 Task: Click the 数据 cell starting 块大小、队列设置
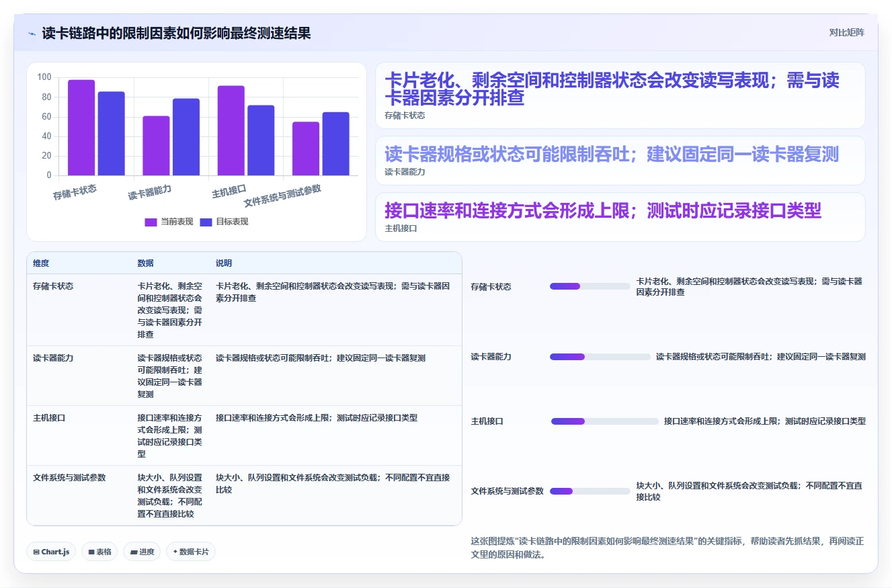point(170,496)
